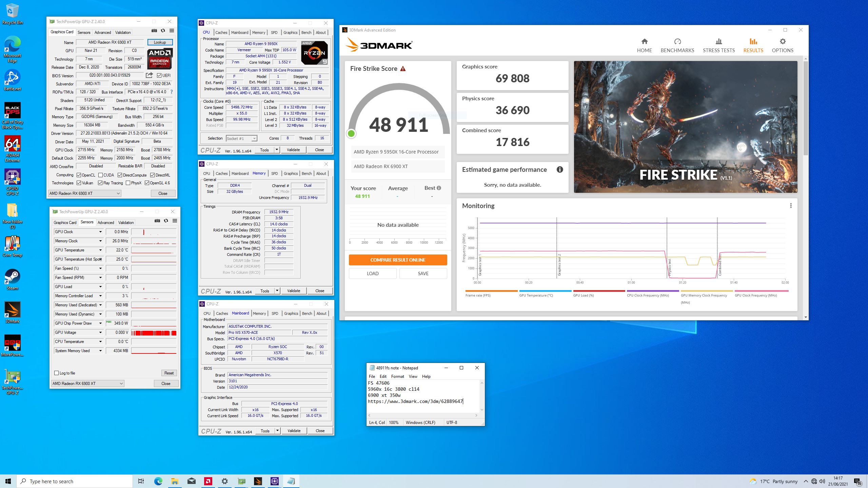Click Fire Strike Score warning triangle

[x=403, y=69]
